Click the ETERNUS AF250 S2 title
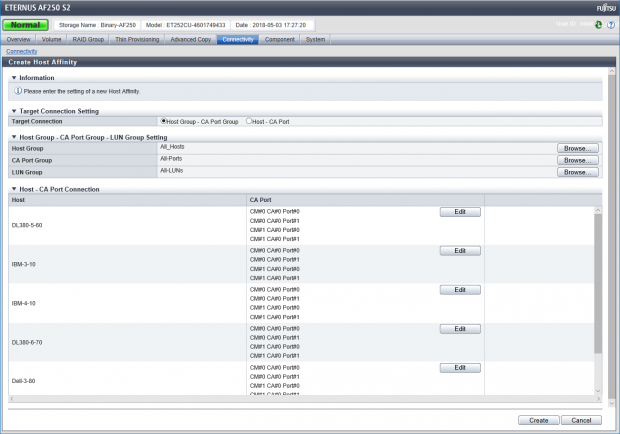The image size is (620, 434). 37,8
